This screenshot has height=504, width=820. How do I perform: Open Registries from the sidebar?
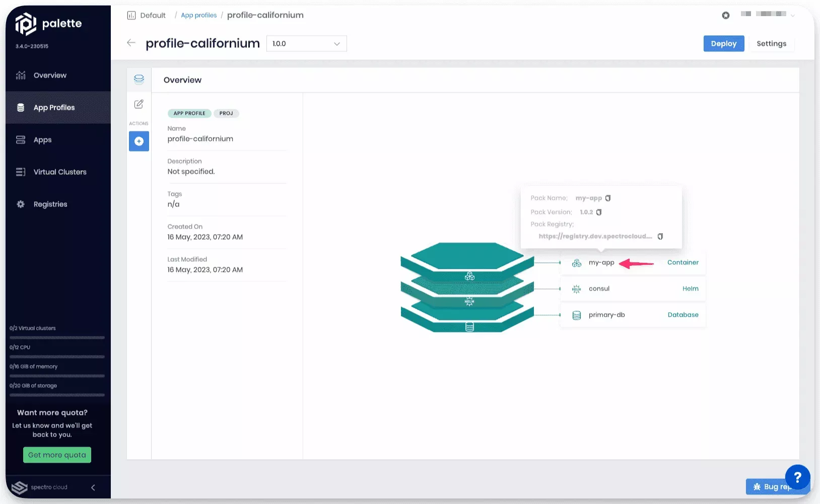tap(50, 204)
